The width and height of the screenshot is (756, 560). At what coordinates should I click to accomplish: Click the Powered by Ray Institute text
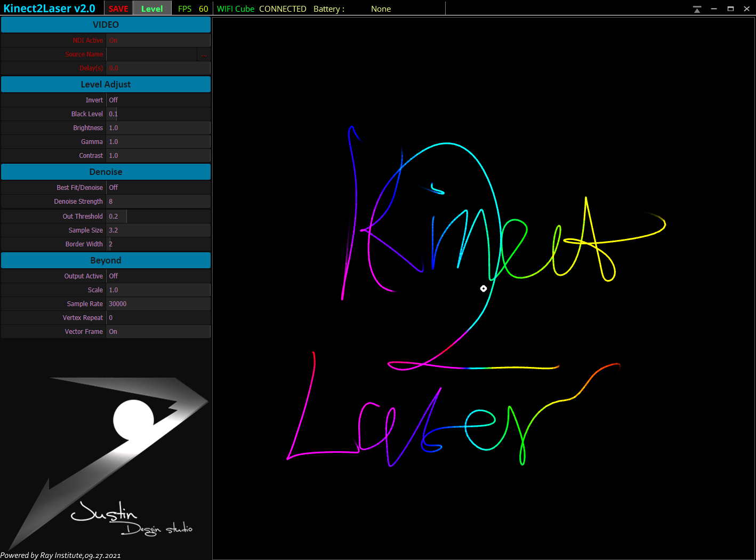[x=60, y=555]
